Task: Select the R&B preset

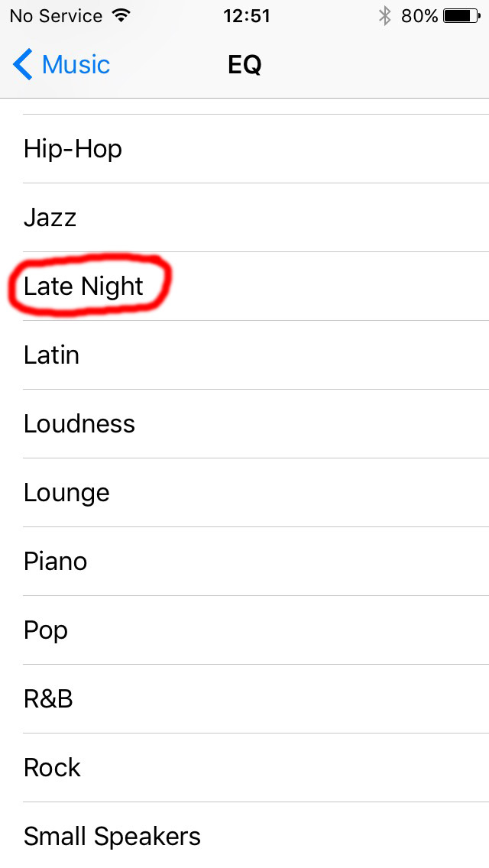Action: click(244, 698)
